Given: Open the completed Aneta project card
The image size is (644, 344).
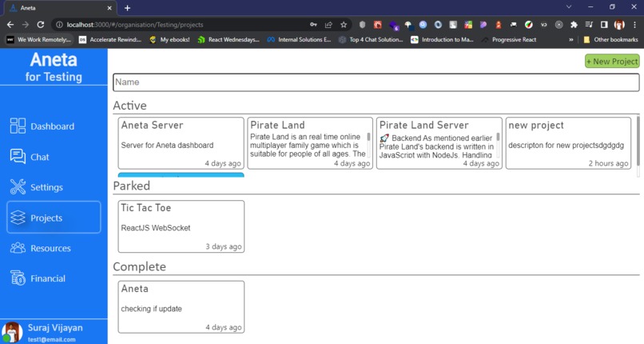Looking at the screenshot, I should (x=181, y=307).
